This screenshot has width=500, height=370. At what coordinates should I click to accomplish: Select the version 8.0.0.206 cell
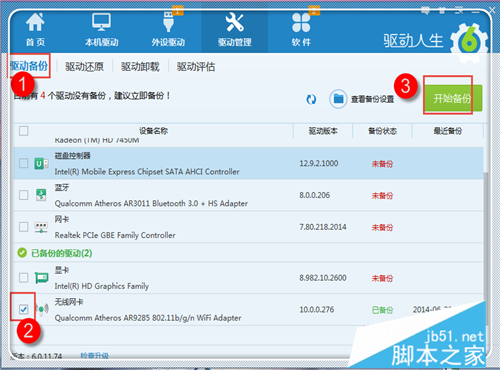[314, 195]
